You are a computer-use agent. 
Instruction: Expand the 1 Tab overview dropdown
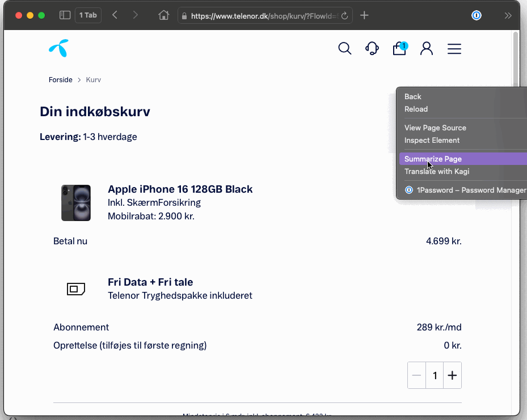click(x=88, y=15)
